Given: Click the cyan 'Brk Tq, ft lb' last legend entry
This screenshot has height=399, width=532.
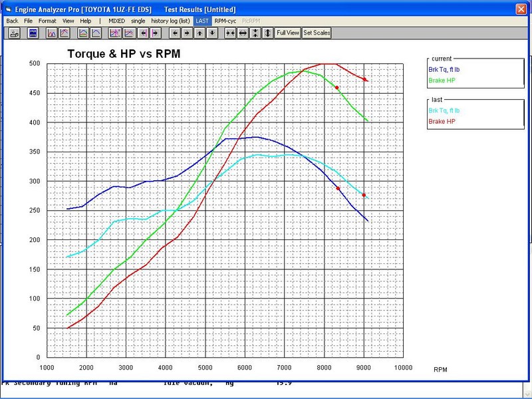Looking at the screenshot, I should [x=444, y=110].
